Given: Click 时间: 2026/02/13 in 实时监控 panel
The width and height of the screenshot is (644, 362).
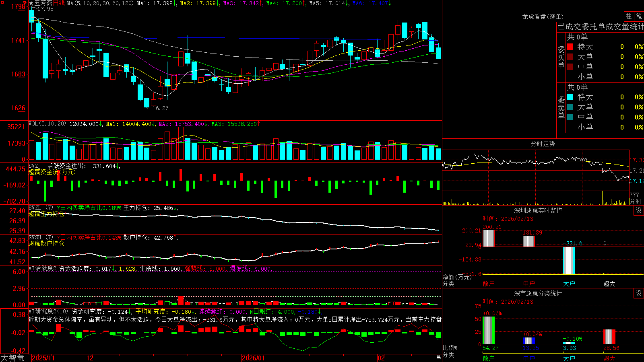Looking at the screenshot, I should tap(508, 219).
